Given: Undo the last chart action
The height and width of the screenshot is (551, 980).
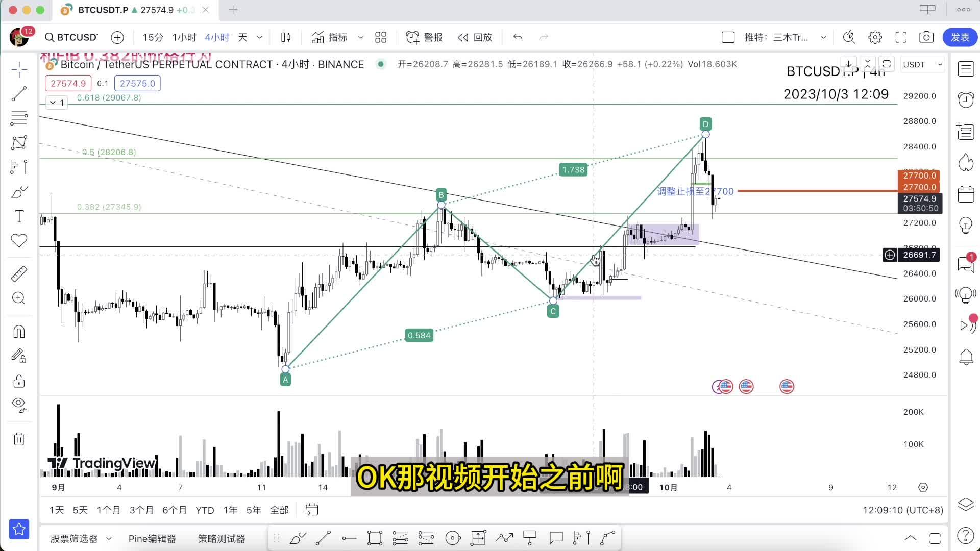Looking at the screenshot, I should pos(518,37).
